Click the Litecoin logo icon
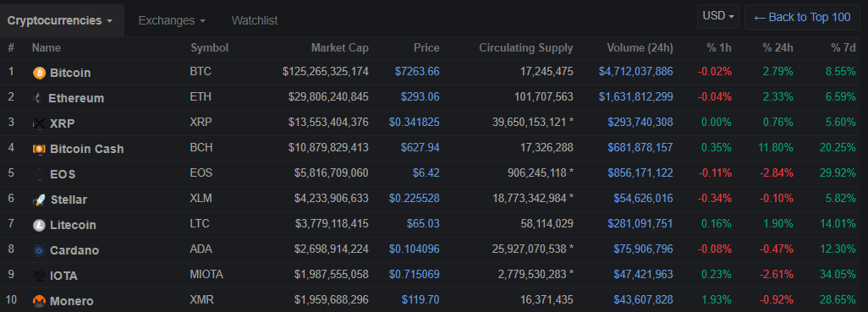868x312 pixels. tap(39, 225)
